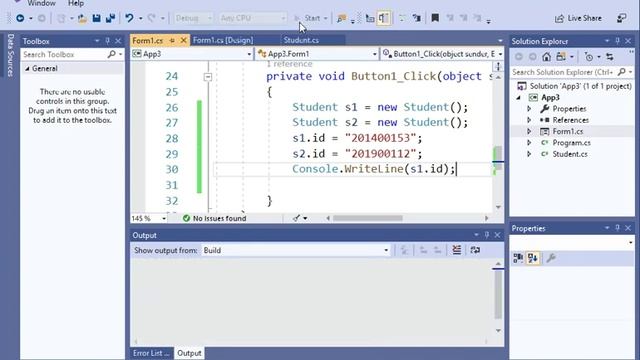Image resolution: width=640 pixels, height=360 pixels.
Task: Open the Error List tab
Action: [151, 353]
